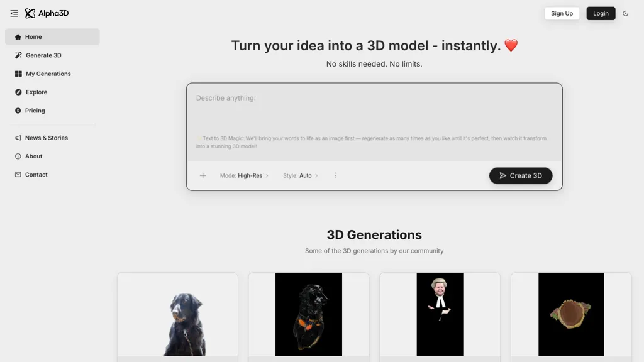Open the three-dot more options menu
This screenshot has height=362, width=644.
tap(335, 176)
